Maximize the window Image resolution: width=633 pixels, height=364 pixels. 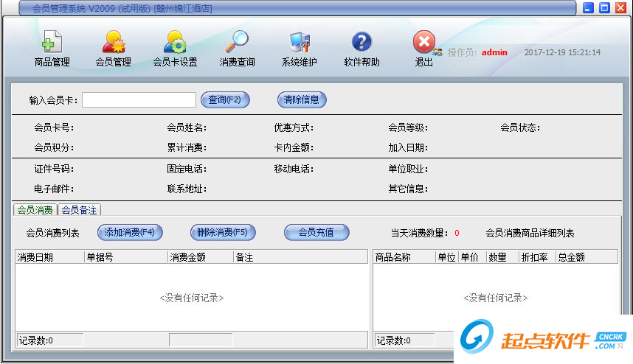[x=604, y=7]
